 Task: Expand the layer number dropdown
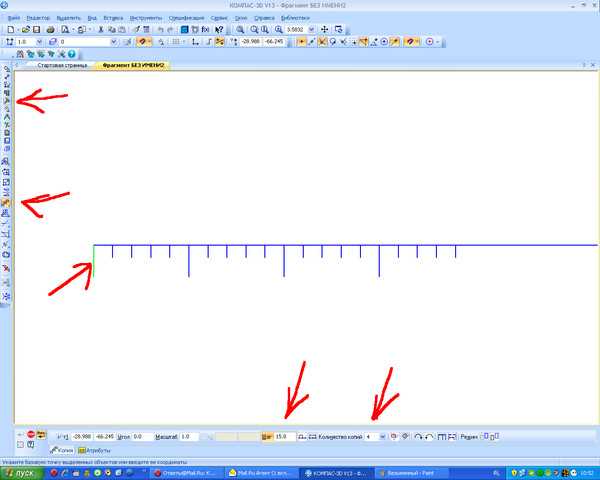tap(114, 42)
